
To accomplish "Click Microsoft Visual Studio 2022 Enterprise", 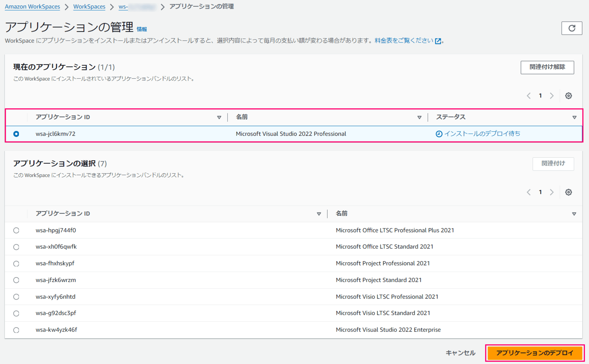I will tap(388, 330).
